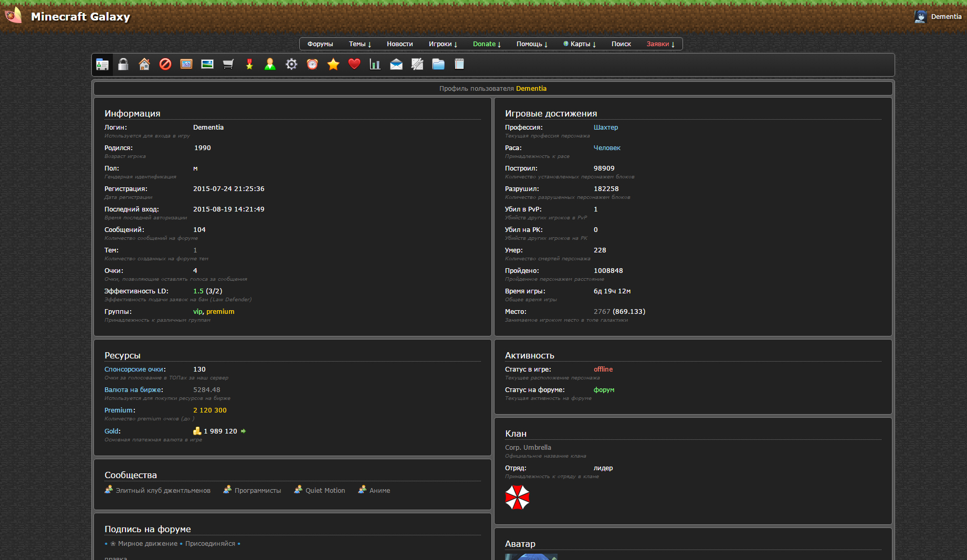Click the registration date 2015-07-24 21:25:36
The image size is (967, 560).
click(229, 189)
